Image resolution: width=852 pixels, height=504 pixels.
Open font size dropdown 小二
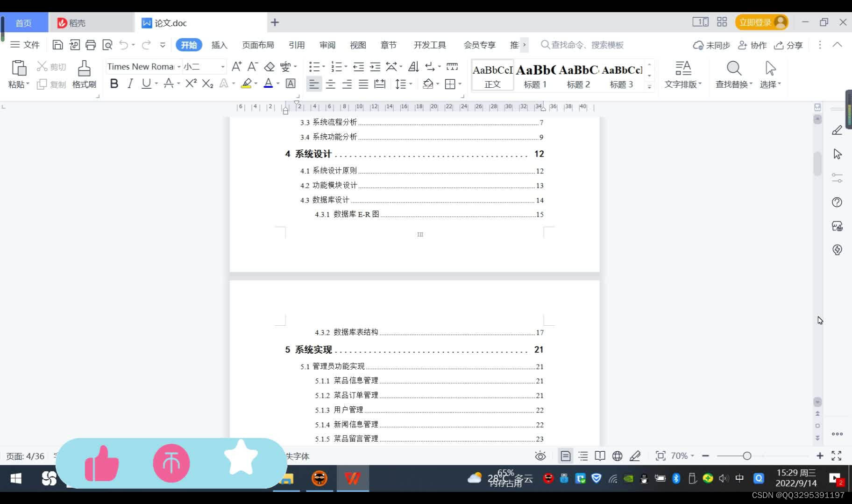[x=223, y=67]
